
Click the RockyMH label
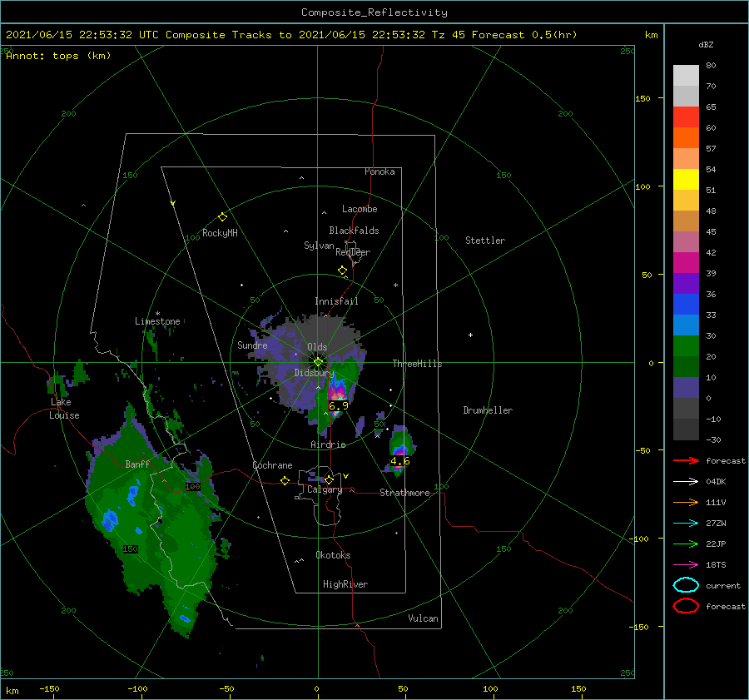click(x=220, y=233)
